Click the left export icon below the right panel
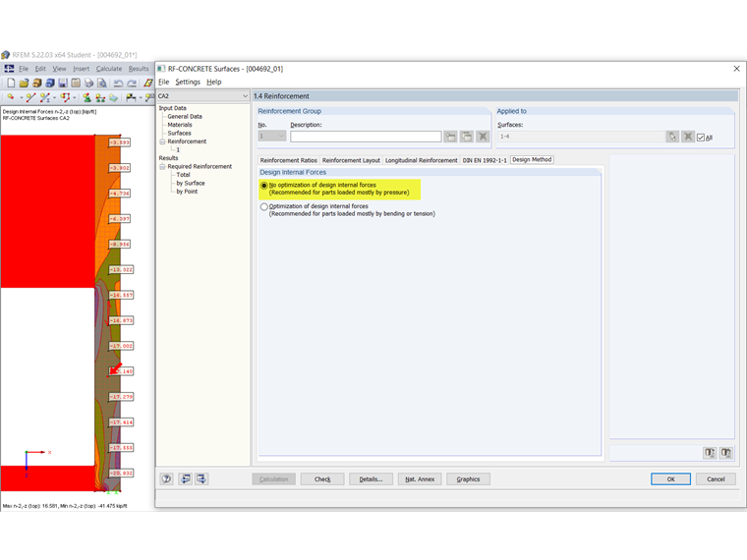Image resolution: width=747 pixels, height=560 pixels. (710, 452)
